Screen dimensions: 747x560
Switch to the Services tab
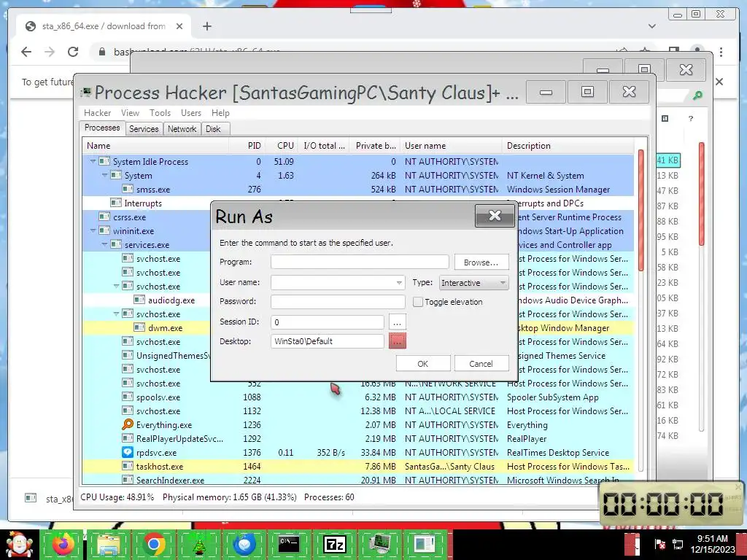click(x=144, y=129)
